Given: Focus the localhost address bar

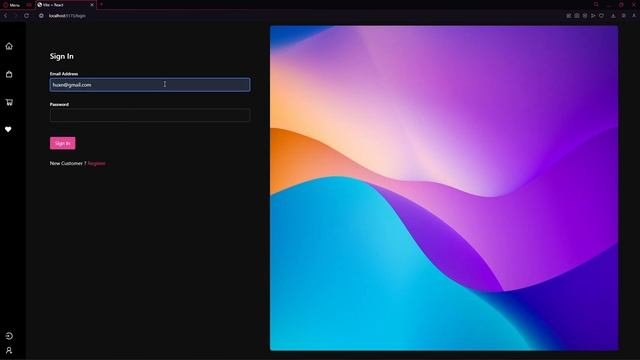Looking at the screenshot, I should click(67, 16).
